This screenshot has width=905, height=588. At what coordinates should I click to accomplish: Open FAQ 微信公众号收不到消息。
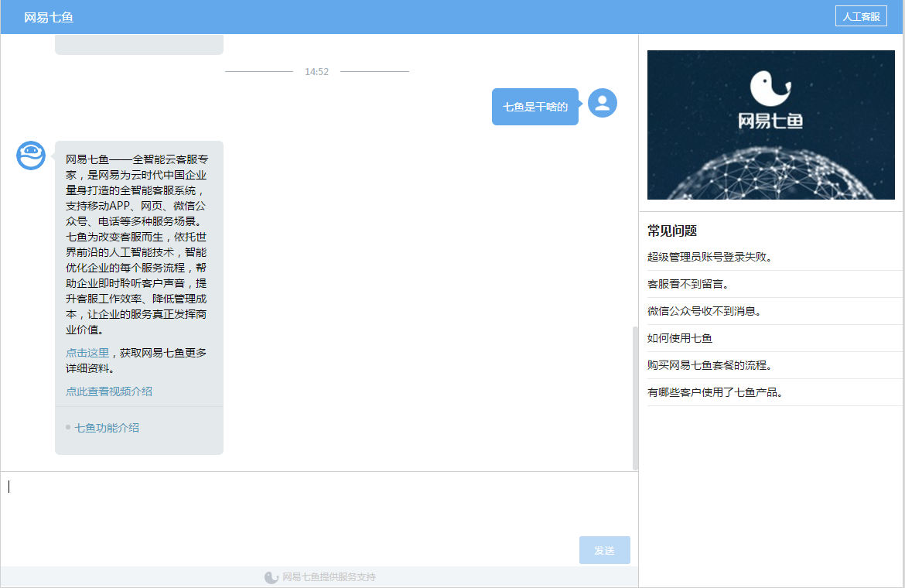[x=774, y=311]
